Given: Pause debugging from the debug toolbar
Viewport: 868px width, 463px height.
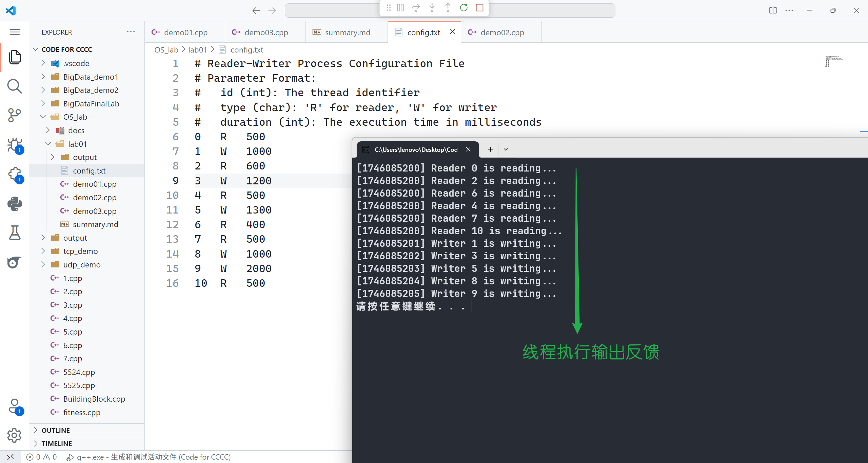Looking at the screenshot, I should [400, 8].
